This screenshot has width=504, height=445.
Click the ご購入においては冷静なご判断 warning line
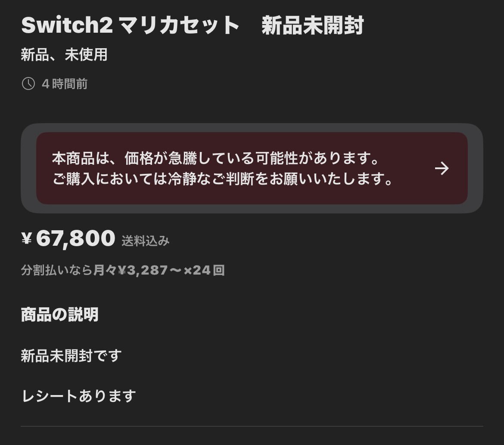[x=222, y=179]
